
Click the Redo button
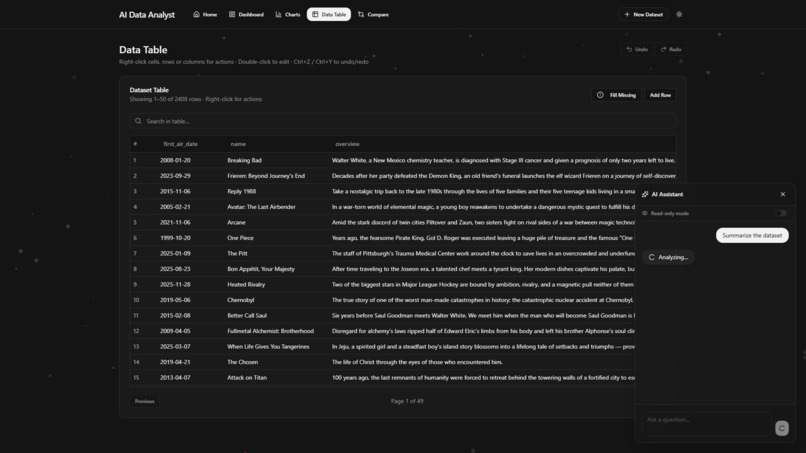(671, 49)
